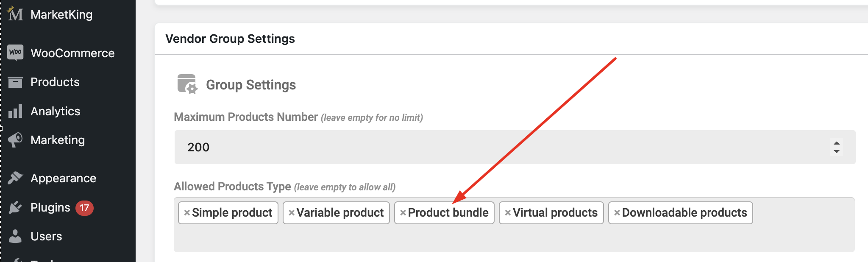Image resolution: width=868 pixels, height=262 pixels.
Task: Click the WooCommerce woo icon
Action: coord(15,53)
